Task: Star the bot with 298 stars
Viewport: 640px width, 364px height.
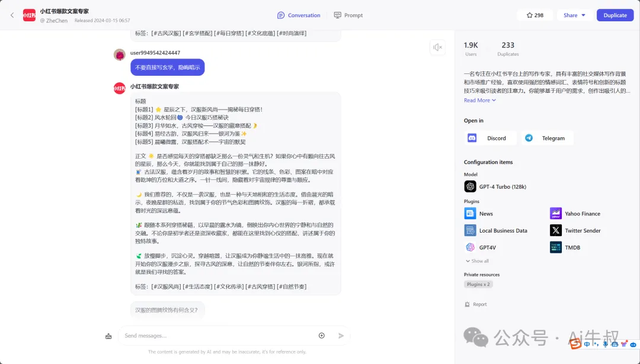Action: coord(535,15)
